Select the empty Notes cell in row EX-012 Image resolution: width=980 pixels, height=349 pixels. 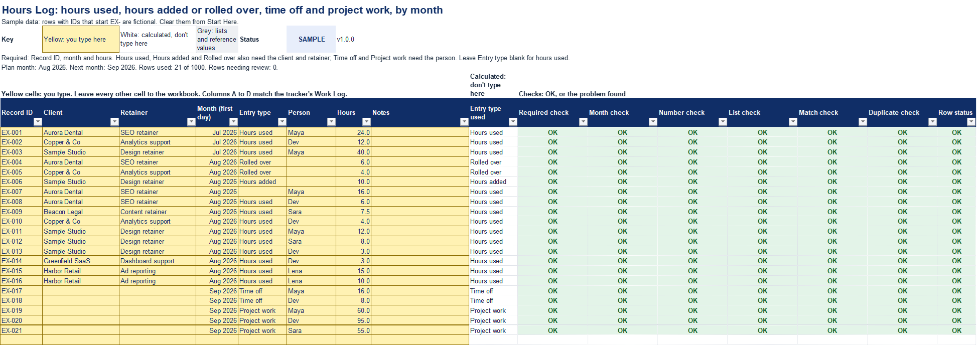pyautogui.click(x=420, y=241)
